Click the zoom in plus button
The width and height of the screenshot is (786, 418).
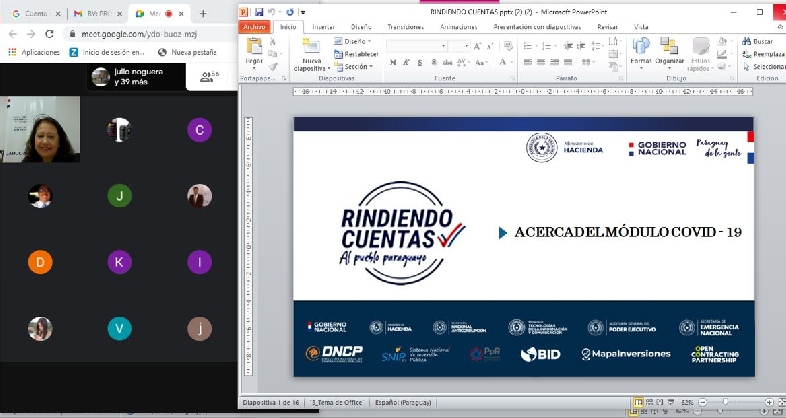tap(769, 402)
